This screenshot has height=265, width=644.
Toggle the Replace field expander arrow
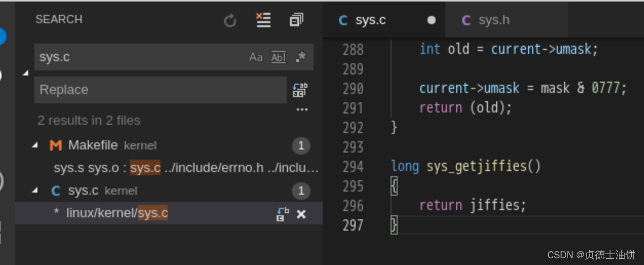(26, 73)
